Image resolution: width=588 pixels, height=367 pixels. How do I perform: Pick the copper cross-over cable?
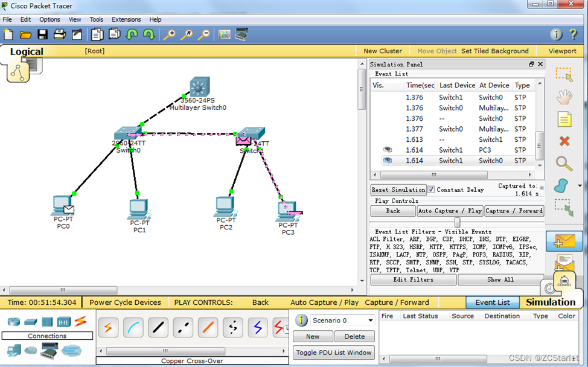click(x=183, y=327)
